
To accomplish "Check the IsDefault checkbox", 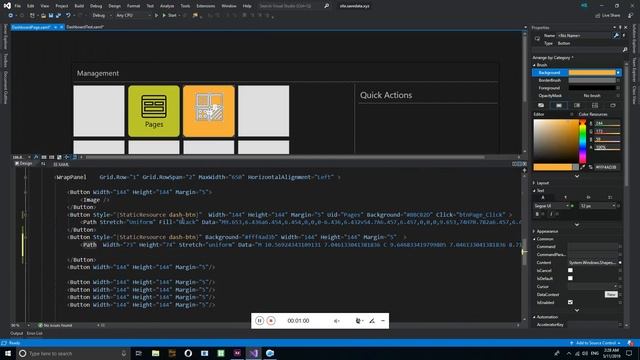I will pyautogui.click(x=570, y=278).
